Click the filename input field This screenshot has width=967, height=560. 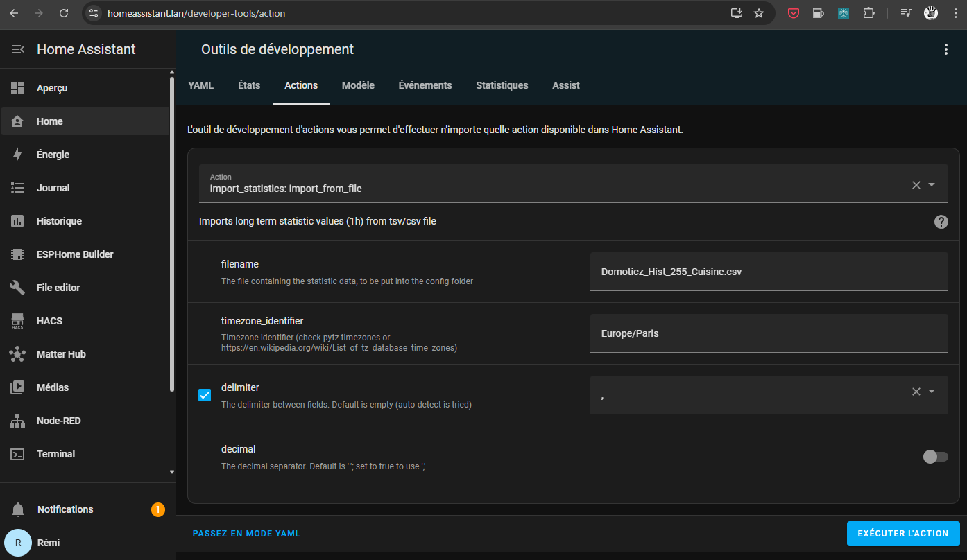[769, 272]
